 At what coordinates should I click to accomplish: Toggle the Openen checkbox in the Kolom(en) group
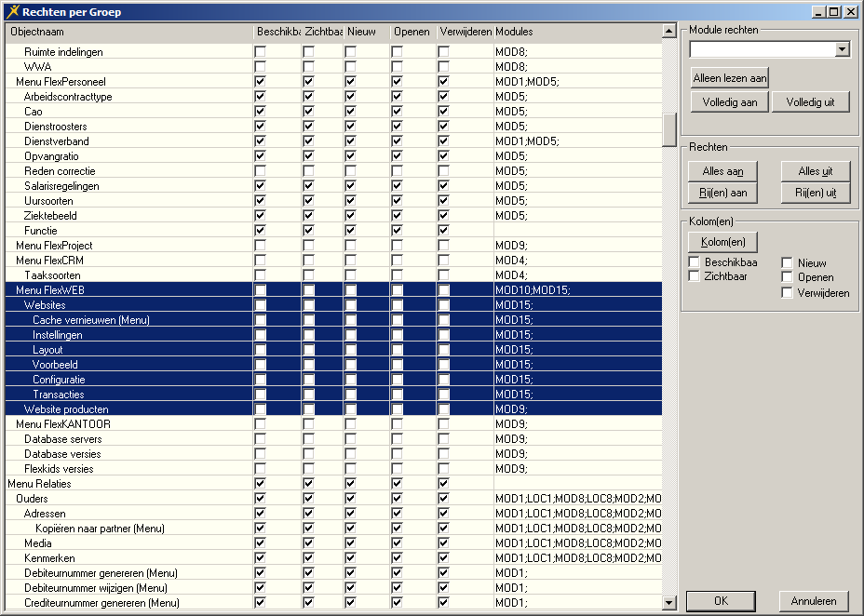787,277
